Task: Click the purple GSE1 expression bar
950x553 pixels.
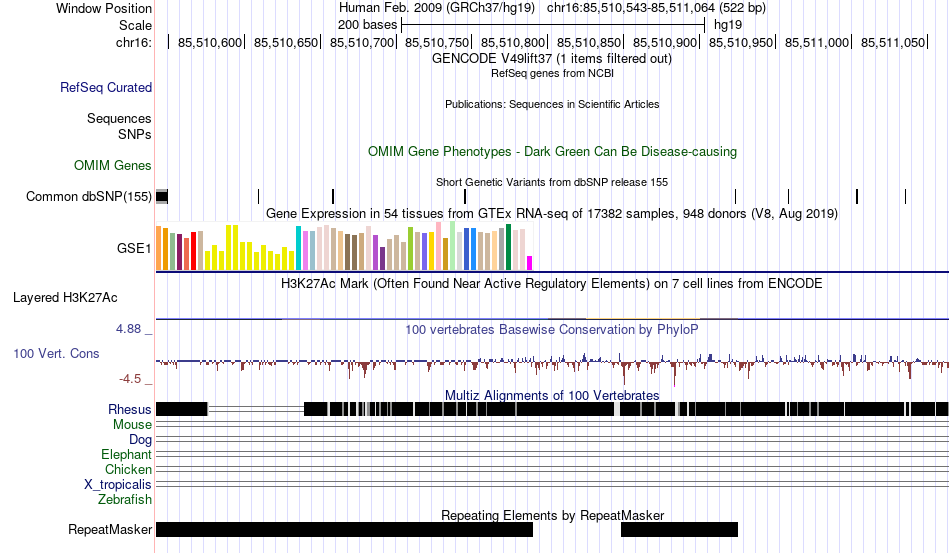Action: pos(375,253)
